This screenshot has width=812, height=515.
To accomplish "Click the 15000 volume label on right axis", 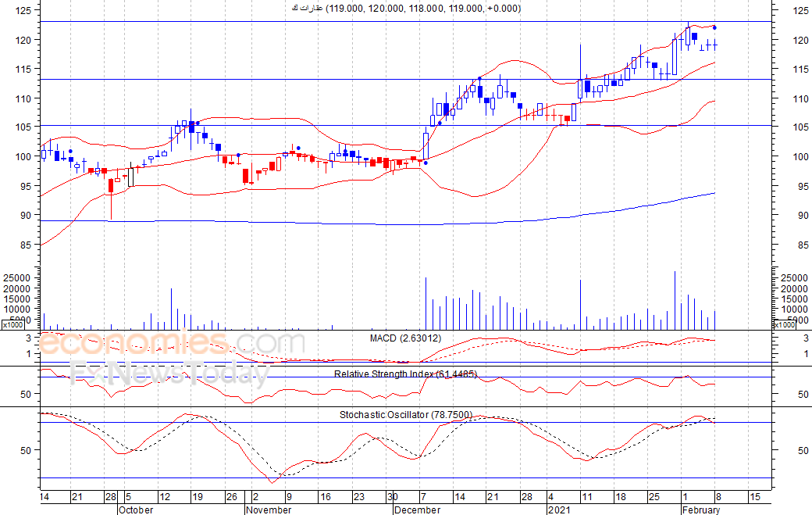I will (x=794, y=299).
